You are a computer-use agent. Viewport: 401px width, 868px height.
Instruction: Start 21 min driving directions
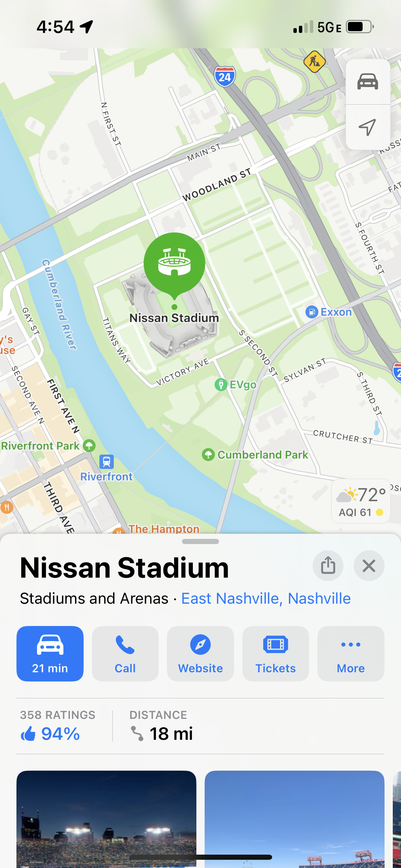(50, 653)
